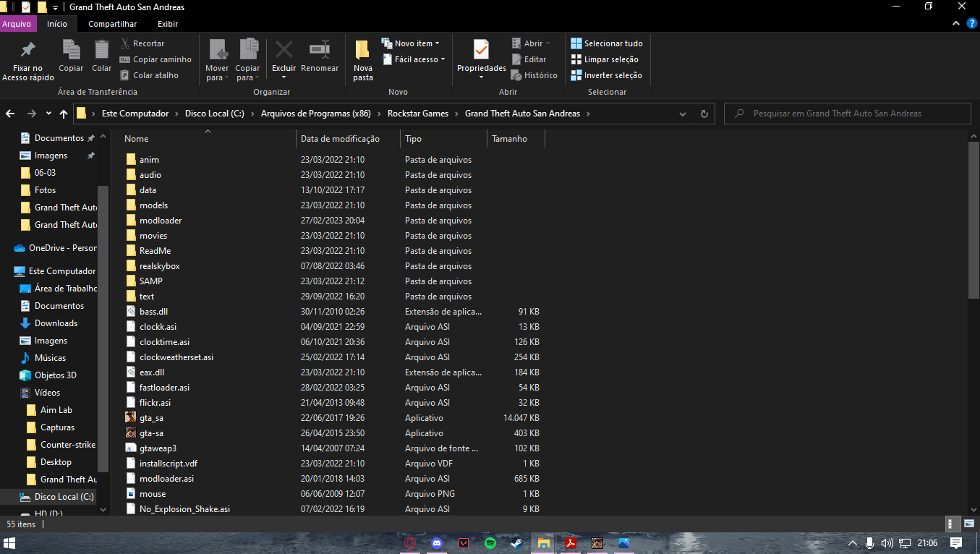Expand the Abrir dropdown in the ribbon
The width and height of the screenshot is (980, 554).
pos(531,43)
